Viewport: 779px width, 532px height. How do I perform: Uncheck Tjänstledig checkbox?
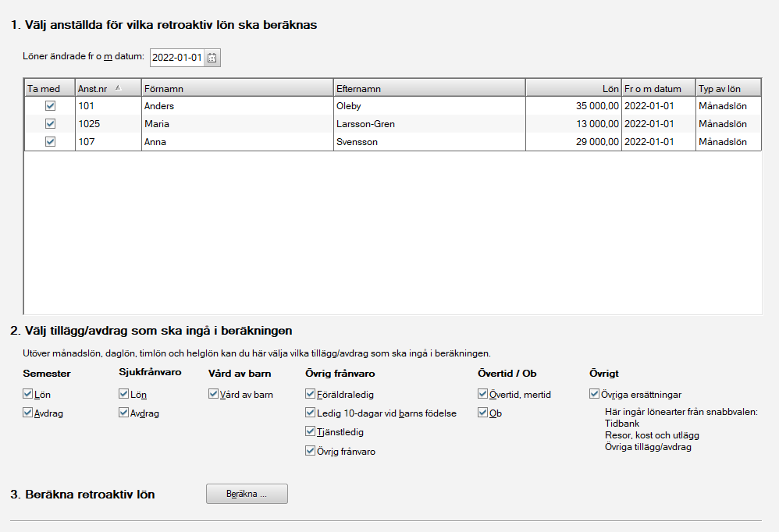pos(310,431)
